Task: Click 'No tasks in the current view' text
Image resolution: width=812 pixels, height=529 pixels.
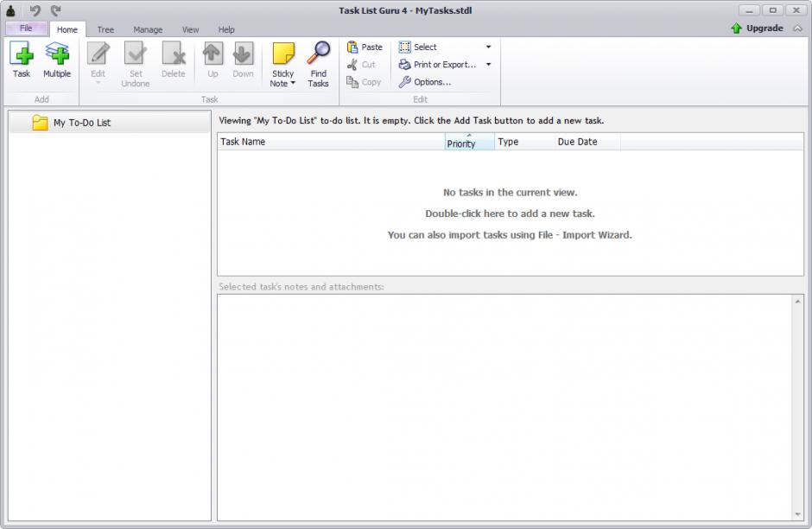Action: click(510, 192)
